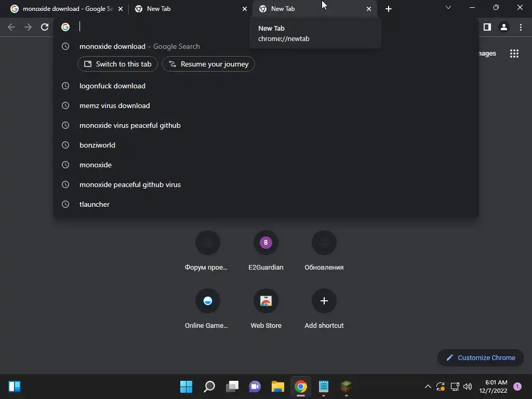
Task: Click the Google icon in address bar
Action: tap(65, 27)
